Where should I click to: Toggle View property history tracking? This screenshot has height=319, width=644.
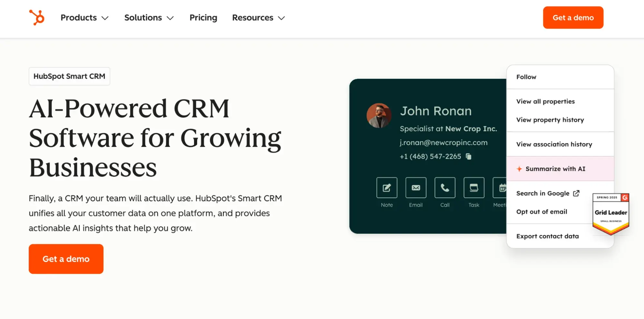coord(550,120)
